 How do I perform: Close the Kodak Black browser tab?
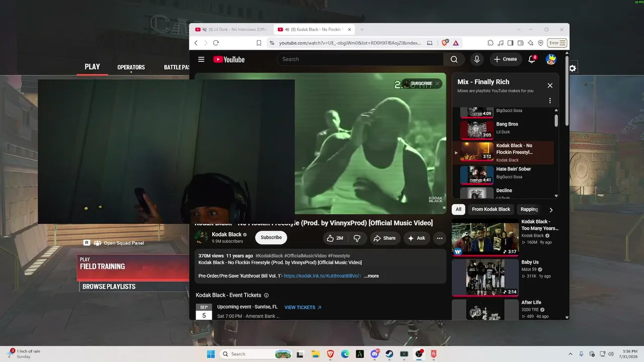pyautogui.click(x=350, y=30)
